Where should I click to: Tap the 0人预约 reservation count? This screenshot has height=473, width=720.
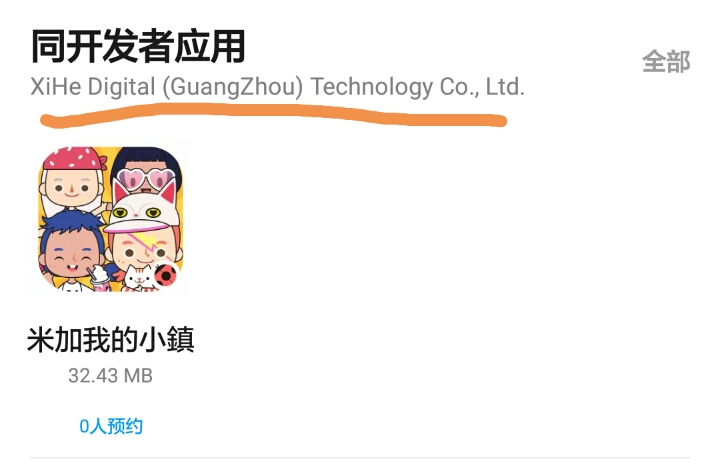[111, 426]
